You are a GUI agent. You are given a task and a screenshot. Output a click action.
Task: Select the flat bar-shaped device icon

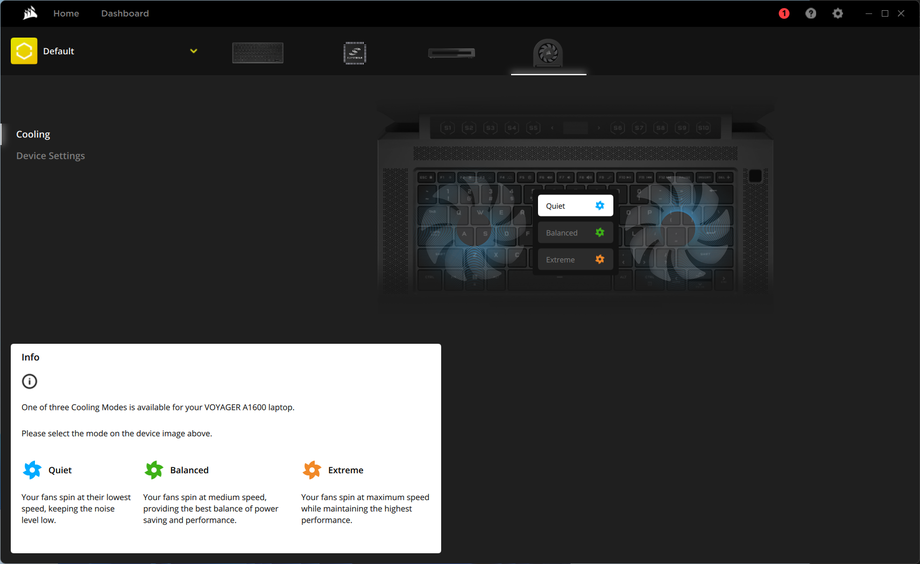(451, 52)
